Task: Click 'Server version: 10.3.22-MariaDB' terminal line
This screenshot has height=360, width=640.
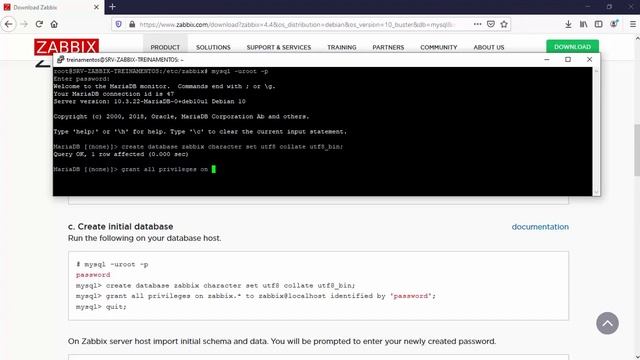Action: pyautogui.click(x=150, y=101)
